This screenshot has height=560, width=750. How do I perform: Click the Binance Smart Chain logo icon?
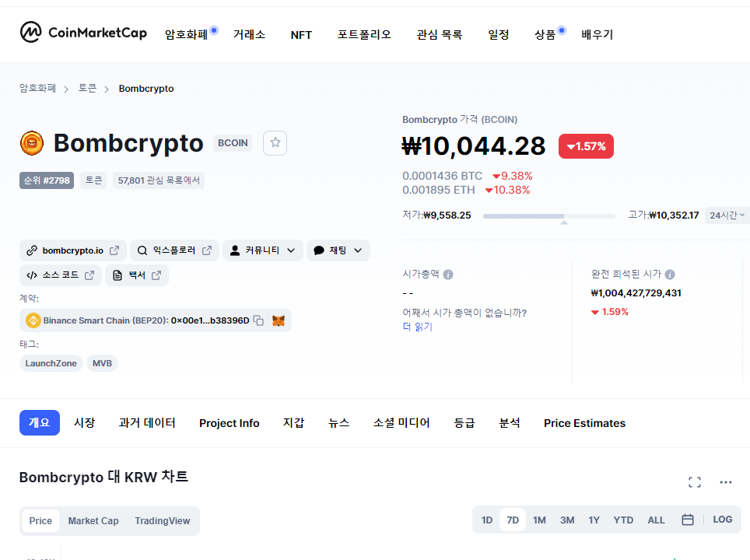coord(33,320)
